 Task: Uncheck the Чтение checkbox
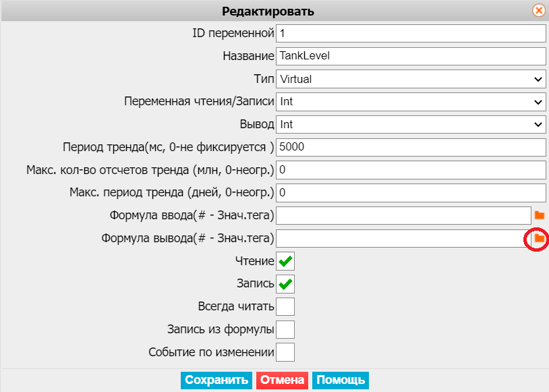[x=285, y=261]
